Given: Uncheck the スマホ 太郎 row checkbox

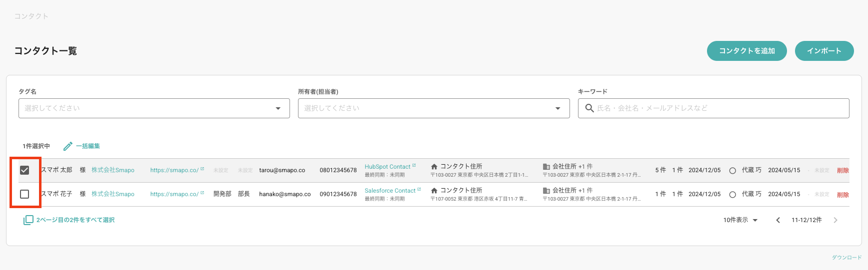Looking at the screenshot, I should point(24,170).
